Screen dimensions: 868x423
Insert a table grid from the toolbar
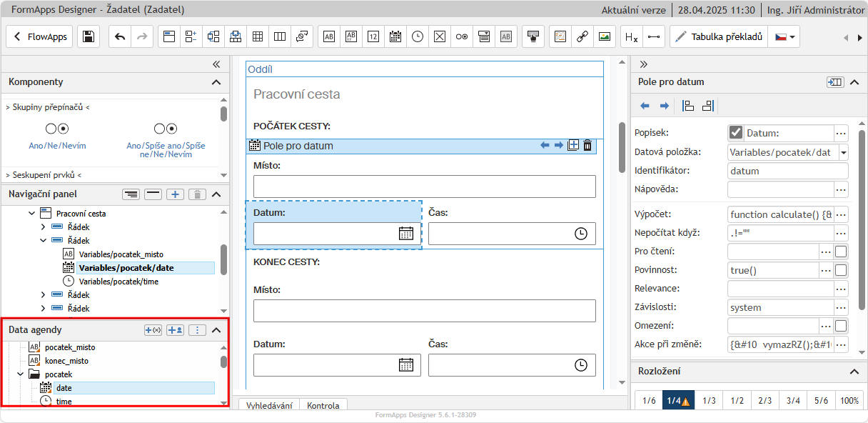[258, 36]
